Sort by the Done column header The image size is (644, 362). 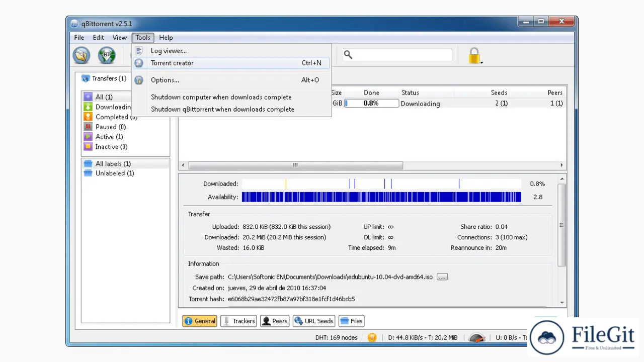pos(371,93)
